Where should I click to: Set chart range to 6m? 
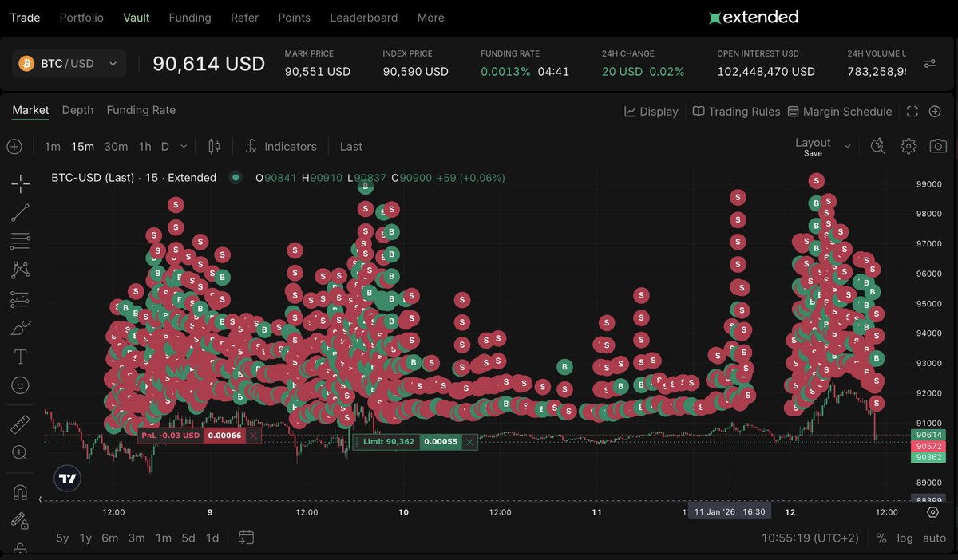pos(110,538)
